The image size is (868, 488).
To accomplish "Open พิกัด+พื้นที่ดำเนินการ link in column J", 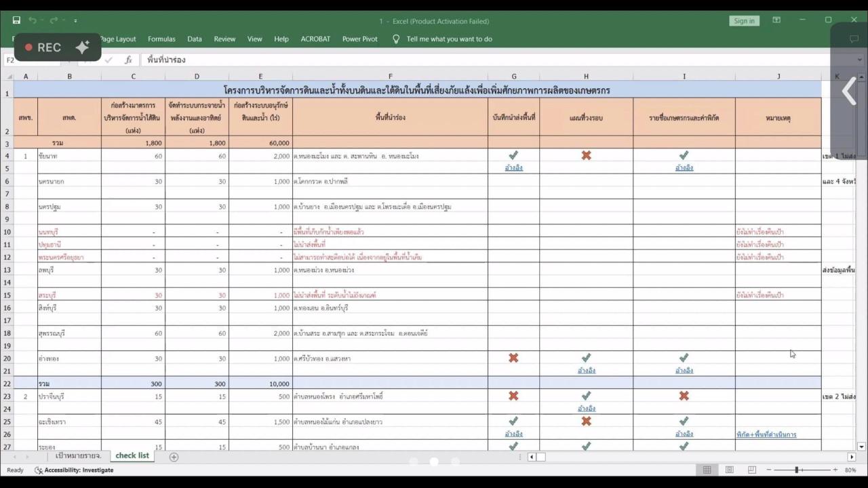I will (x=766, y=434).
